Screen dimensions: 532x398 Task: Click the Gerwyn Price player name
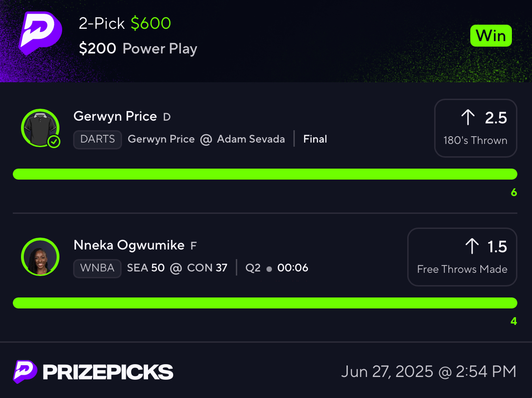pos(115,117)
